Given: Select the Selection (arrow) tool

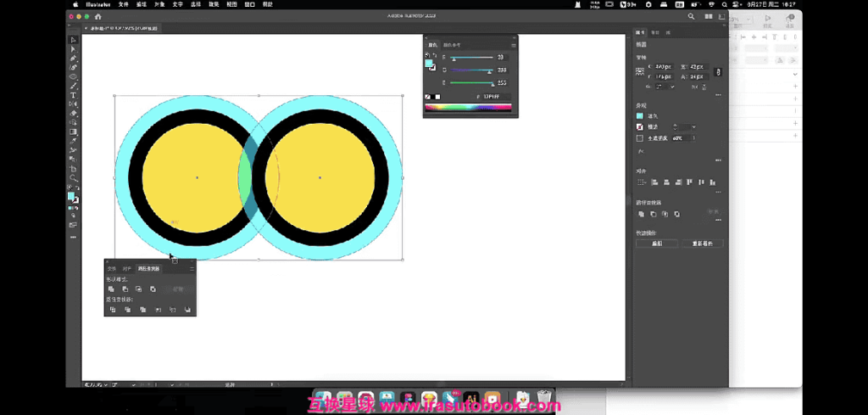Looking at the screenshot, I should click(73, 40).
